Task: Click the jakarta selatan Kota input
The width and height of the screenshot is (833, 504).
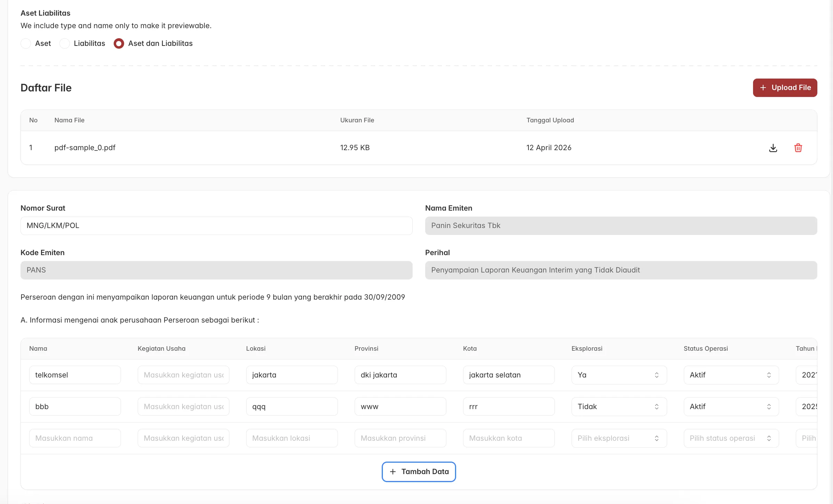Action: point(509,375)
